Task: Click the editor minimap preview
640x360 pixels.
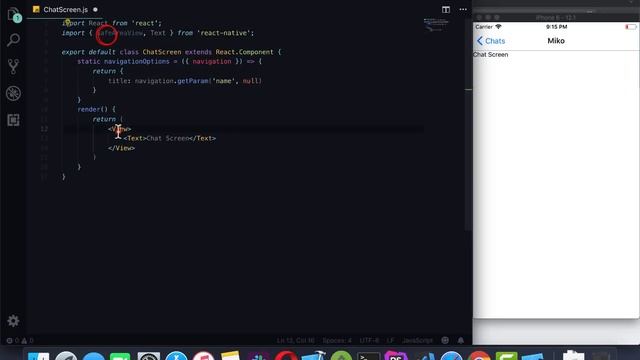Action: point(436,24)
